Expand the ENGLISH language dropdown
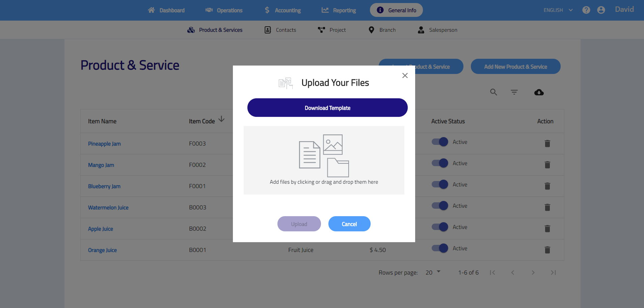644x308 pixels. 558,10
